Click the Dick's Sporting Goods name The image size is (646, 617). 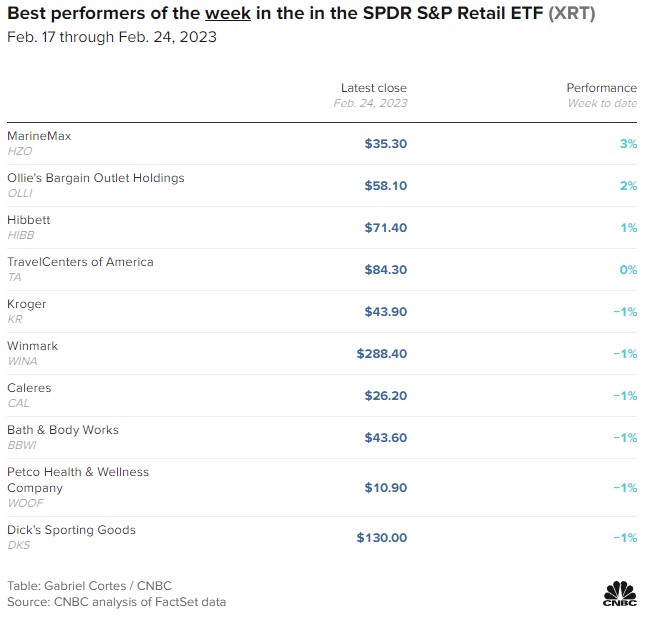(x=71, y=530)
